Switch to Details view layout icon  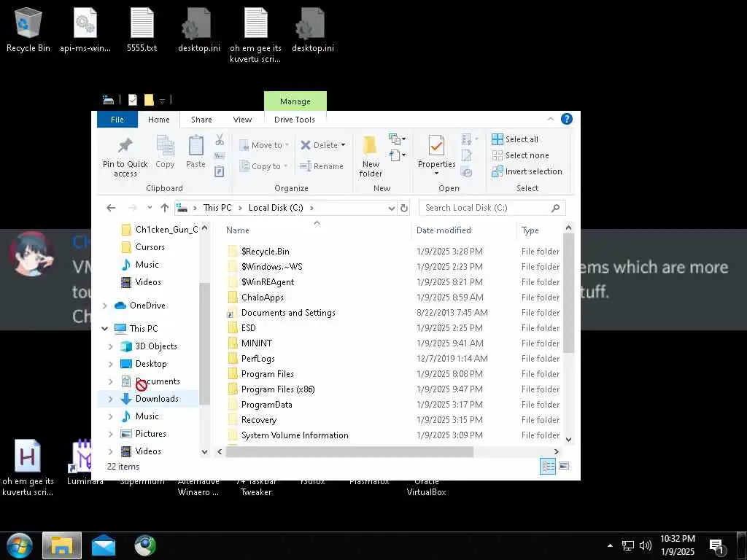[547, 466]
